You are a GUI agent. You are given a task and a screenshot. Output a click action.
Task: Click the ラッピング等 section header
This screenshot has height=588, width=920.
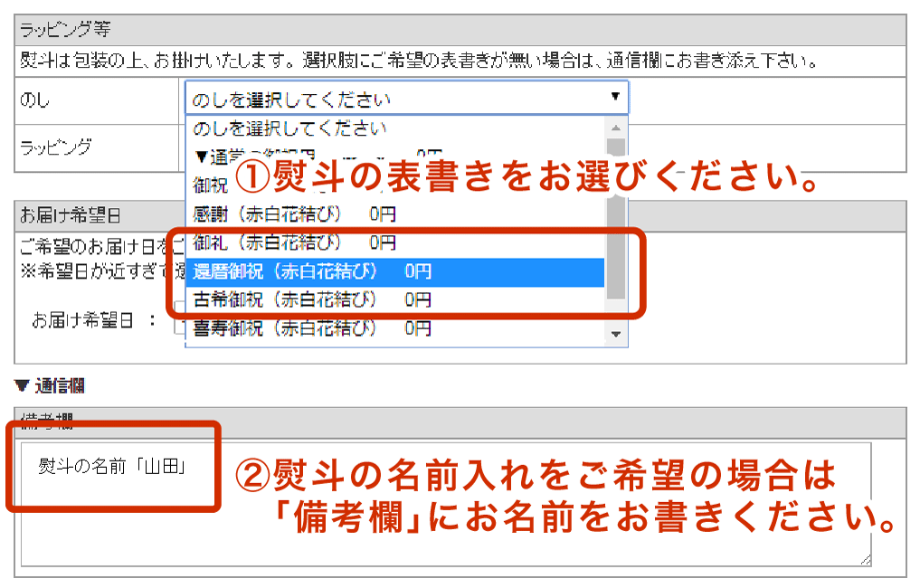(460, 30)
